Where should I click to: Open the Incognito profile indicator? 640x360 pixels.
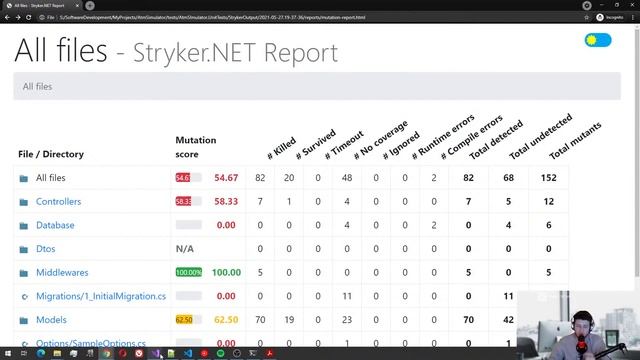610,17
